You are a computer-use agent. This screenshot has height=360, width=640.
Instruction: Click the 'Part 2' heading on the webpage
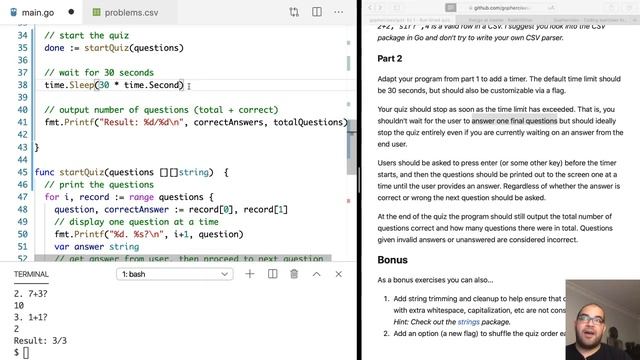click(x=389, y=58)
